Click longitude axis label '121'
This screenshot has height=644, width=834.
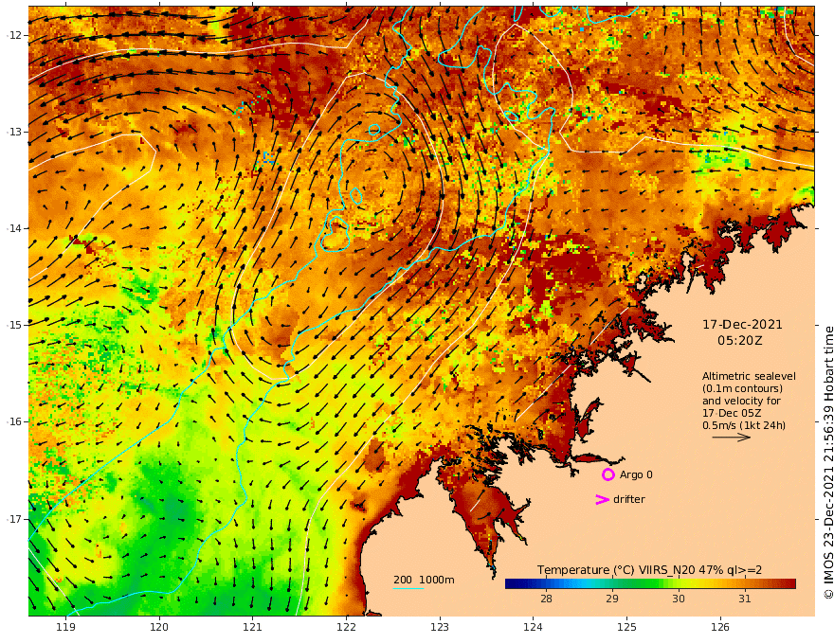click(x=253, y=627)
